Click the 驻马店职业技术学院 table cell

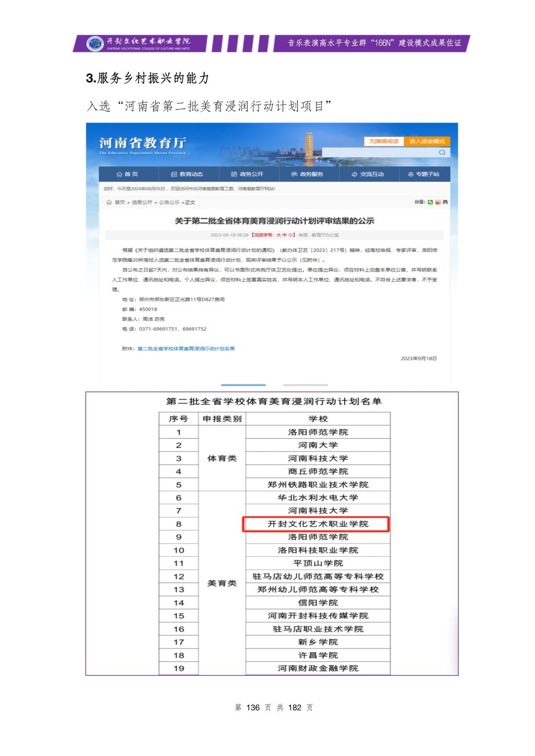pyautogui.click(x=318, y=629)
